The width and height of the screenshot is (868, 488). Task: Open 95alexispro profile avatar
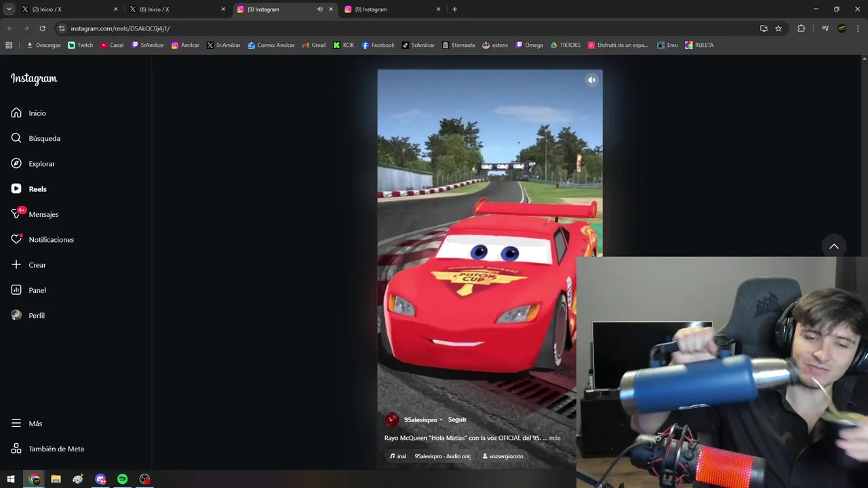392,420
